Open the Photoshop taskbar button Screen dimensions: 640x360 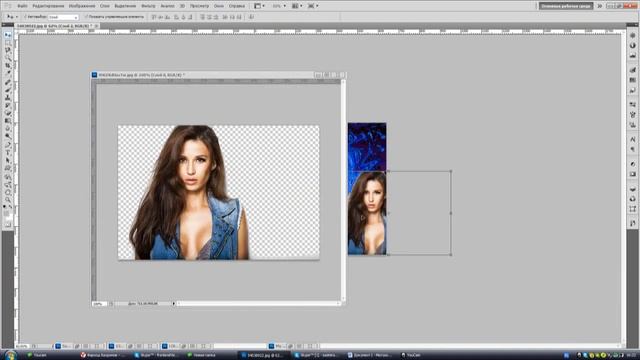click(x=263, y=356)
